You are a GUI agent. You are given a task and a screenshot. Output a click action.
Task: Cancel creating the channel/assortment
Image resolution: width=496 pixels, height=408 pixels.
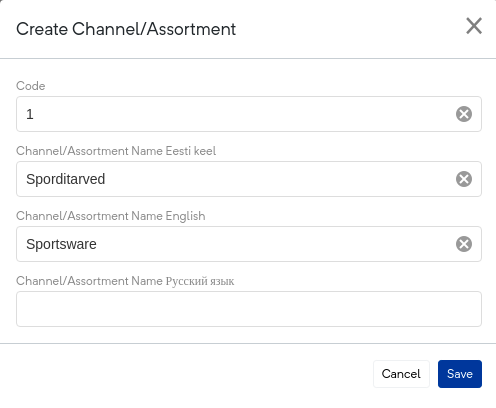[x=401, y=374]
